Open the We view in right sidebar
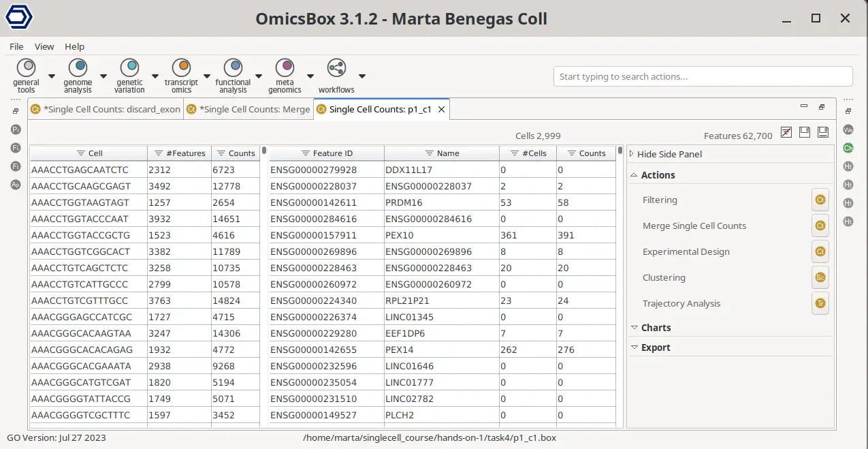This screenshot has height=449, width=868. [848, 129]
